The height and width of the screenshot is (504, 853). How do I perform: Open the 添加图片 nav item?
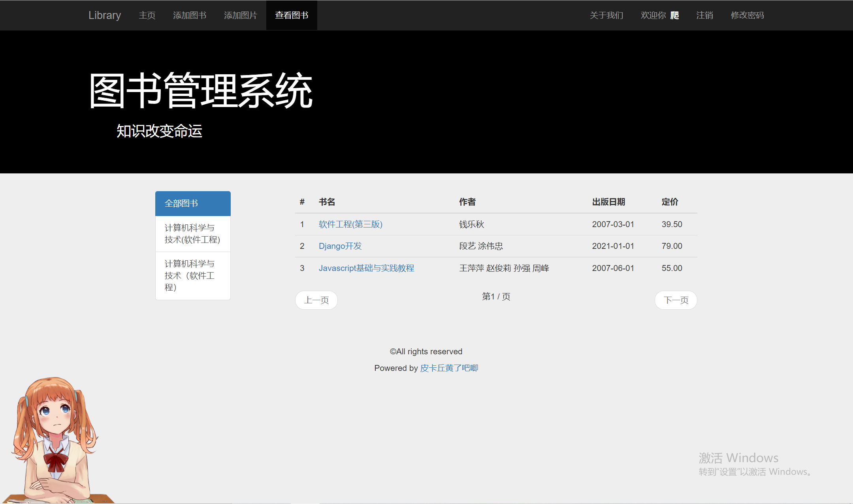click(241, 15)
